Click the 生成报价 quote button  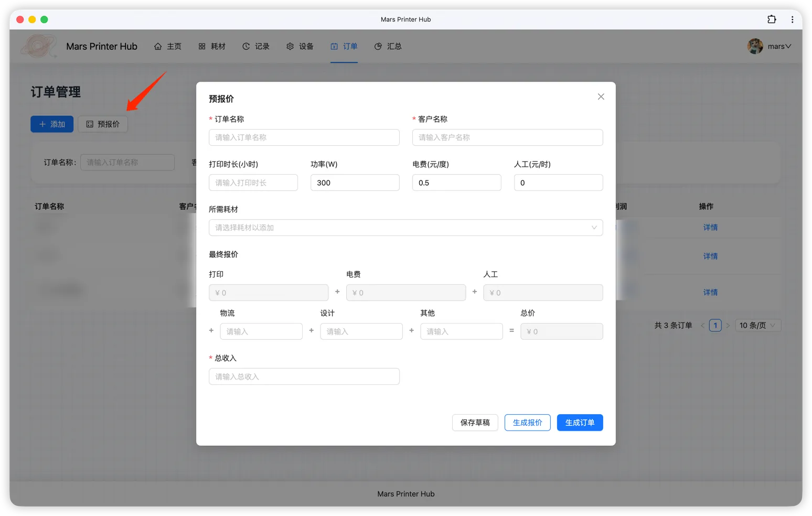click(x=527, y=423)
